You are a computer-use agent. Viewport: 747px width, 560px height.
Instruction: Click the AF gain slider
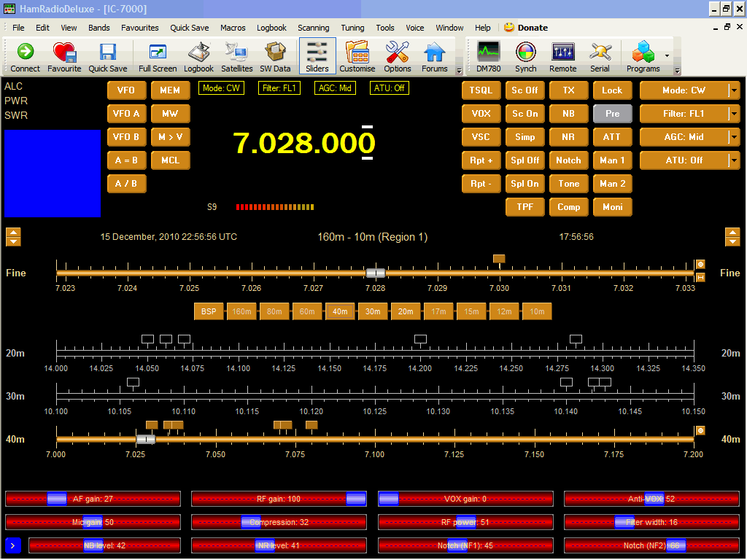click(93, 499)
